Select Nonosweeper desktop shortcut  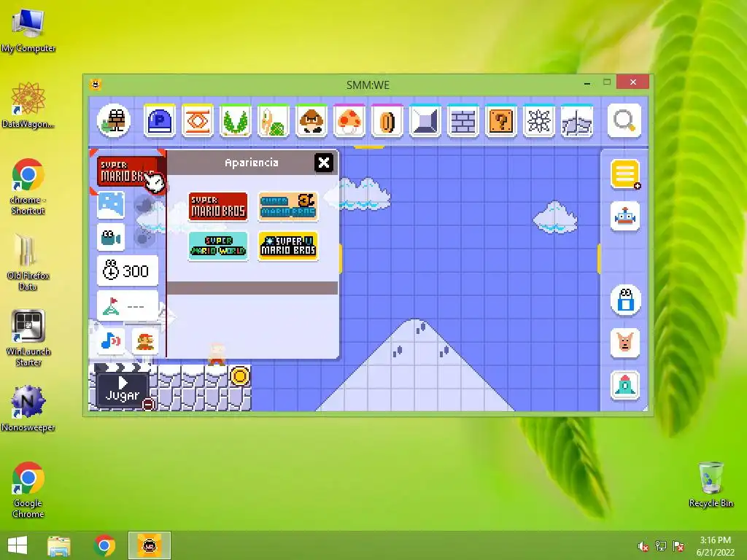click(x=28, y=408)
